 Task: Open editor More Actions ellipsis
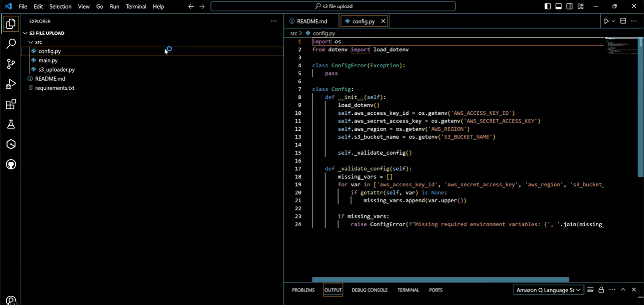click(x=634, y=21)
